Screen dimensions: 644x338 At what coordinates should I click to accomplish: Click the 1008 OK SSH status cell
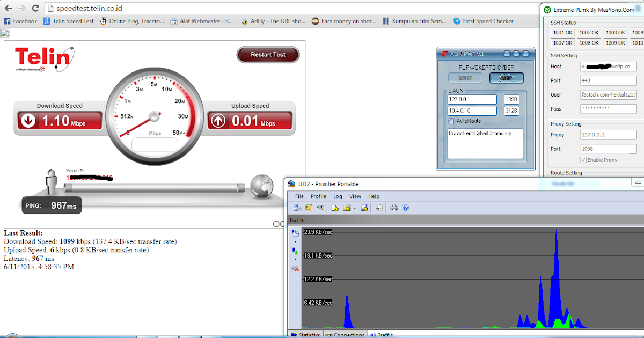point(589,43)
